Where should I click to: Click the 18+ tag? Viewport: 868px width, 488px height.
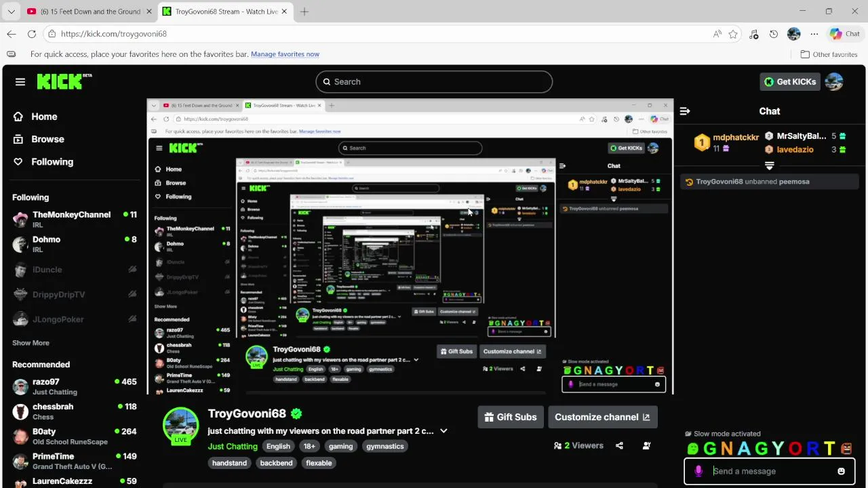pos(310,446)
